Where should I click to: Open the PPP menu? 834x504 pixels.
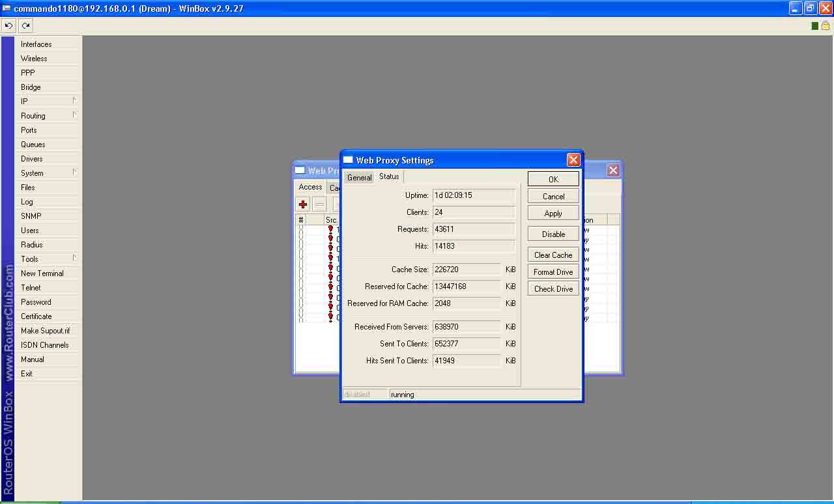coord(48,72)
